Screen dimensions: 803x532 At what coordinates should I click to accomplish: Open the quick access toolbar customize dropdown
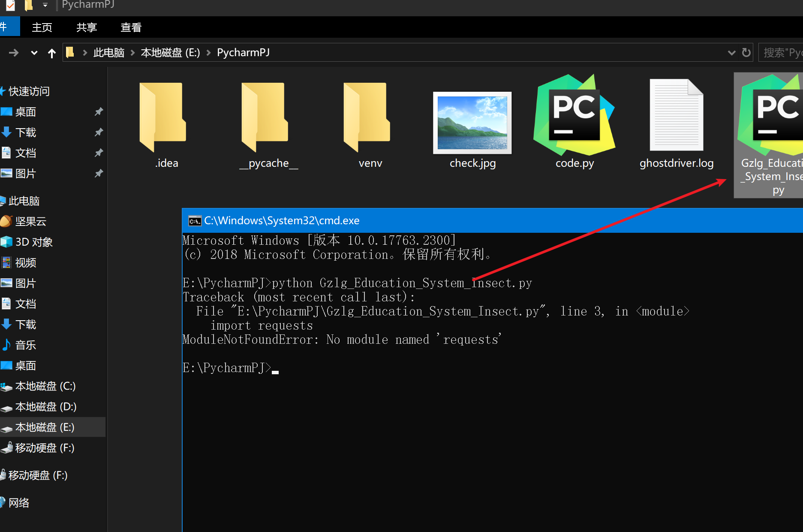(45, 6)
